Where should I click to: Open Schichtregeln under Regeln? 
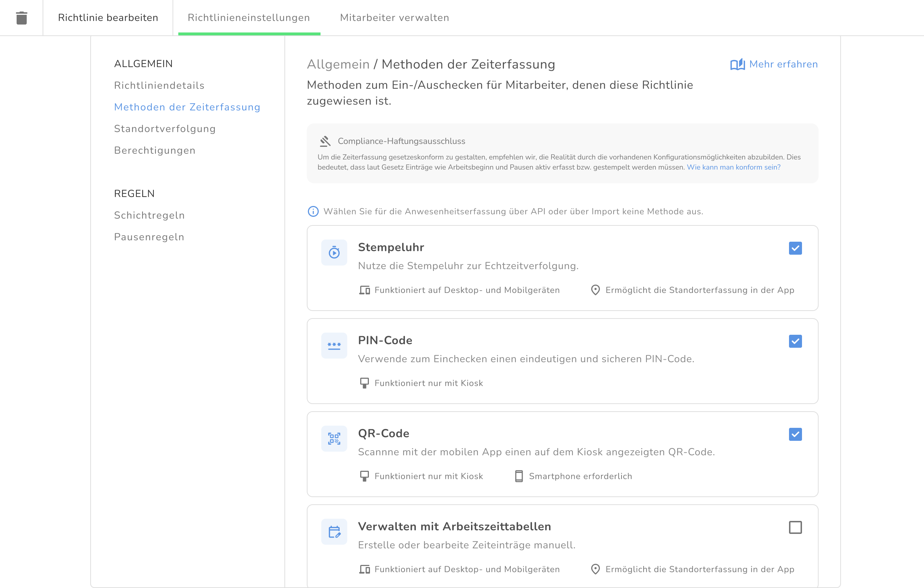tap(149, 215)
